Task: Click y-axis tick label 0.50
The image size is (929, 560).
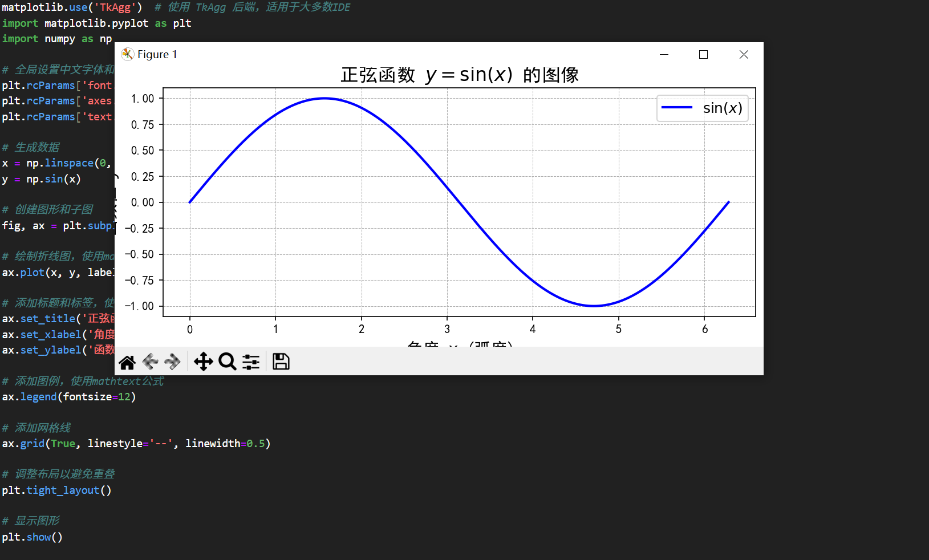Action: pos(143,151)
